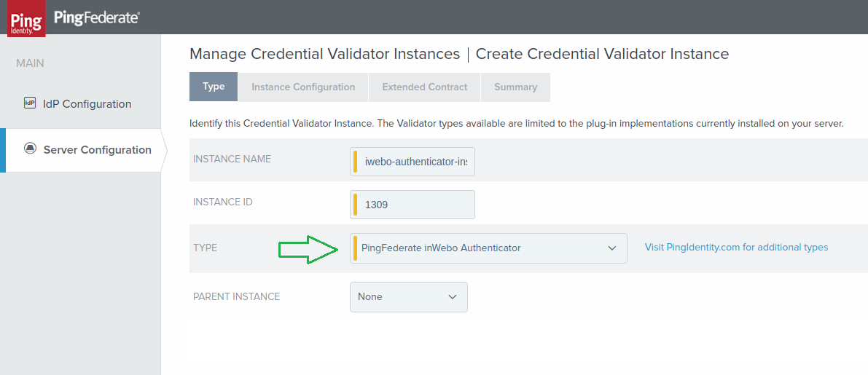Switch to Instance Configuration tab
This screenshot has height=375, width=868.
pyautogui.click(x=303, y=87)
